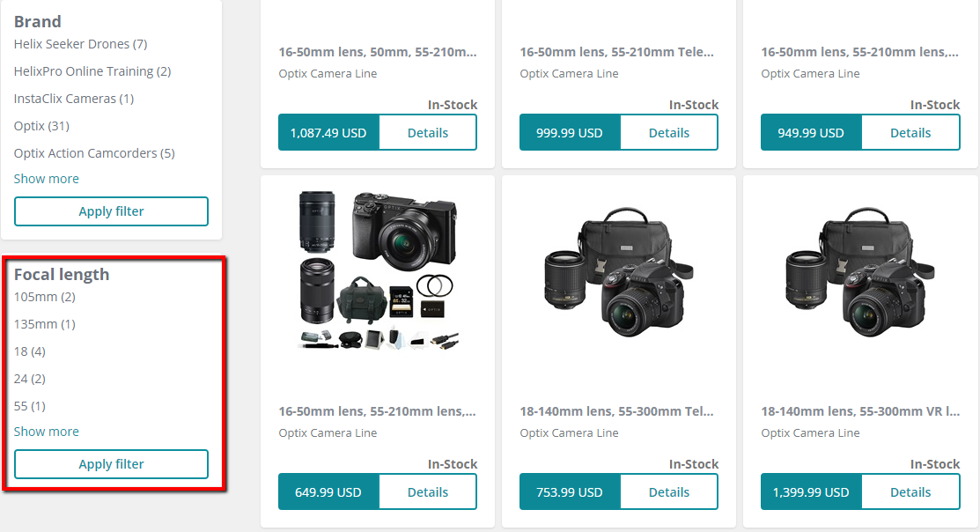
Task: Expand Brand list with Show more
Action: [x=47, y=179]
